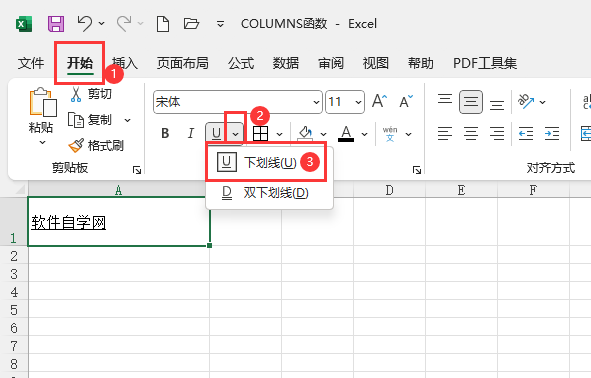591x378 pixels.
Task: Decrease font size with the smaller A icon
Action: [x=406, y=101]
